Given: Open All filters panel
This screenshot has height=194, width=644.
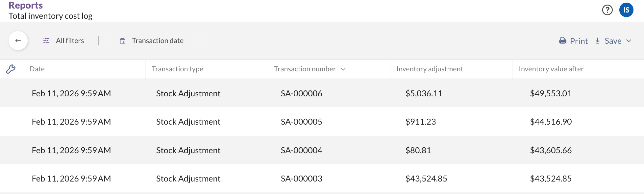Looking at the screenshot, I should 70,41.
